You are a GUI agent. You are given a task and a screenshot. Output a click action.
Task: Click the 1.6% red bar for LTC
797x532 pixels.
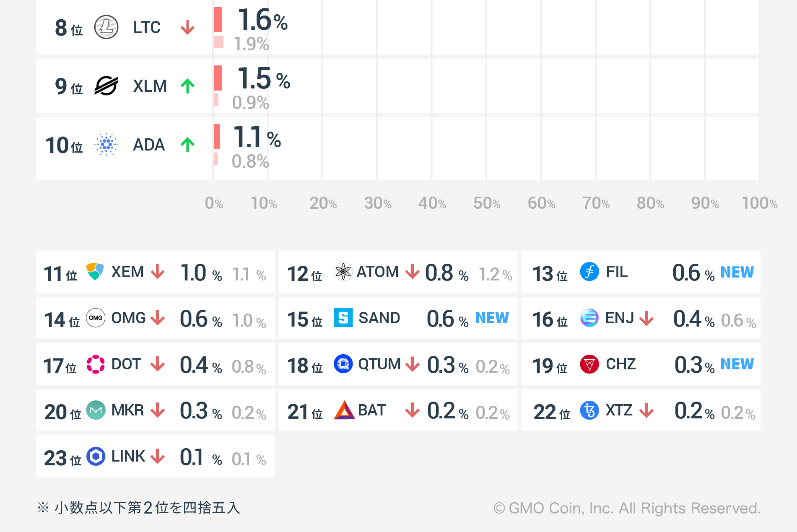[218, 20]
